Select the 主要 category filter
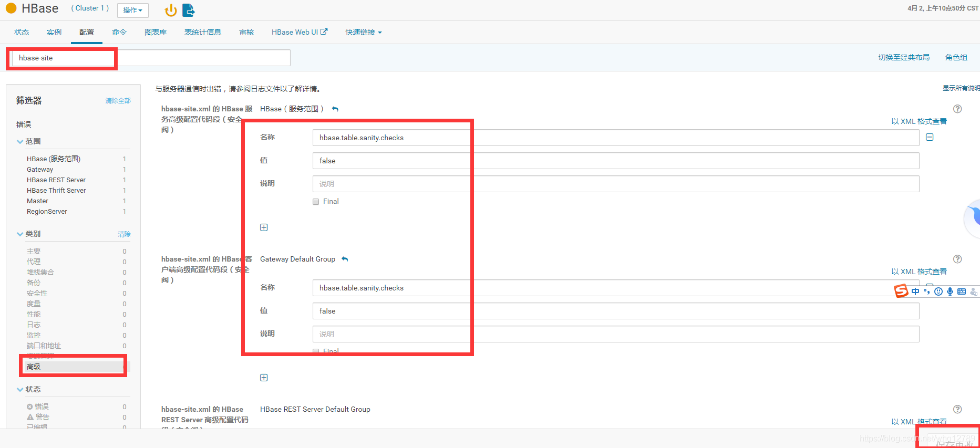This screenshot has width=980, height=448. click(34, 251)
